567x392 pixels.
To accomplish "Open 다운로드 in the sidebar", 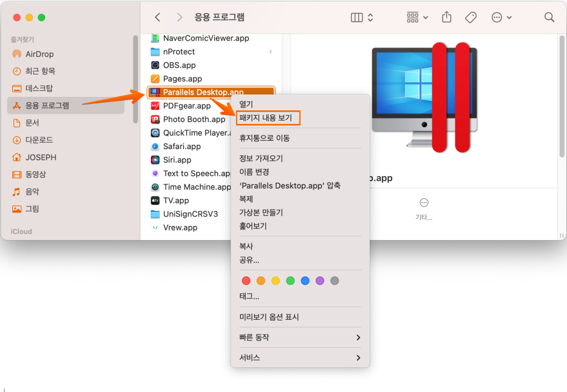I will click(66, 140).
